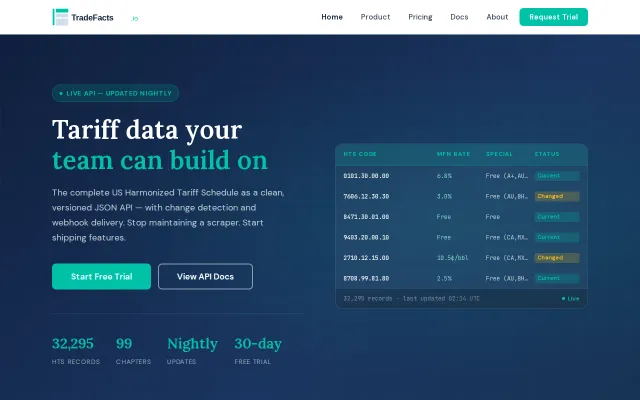
Task: Click the 99 chapters stat
Action: 133,351
